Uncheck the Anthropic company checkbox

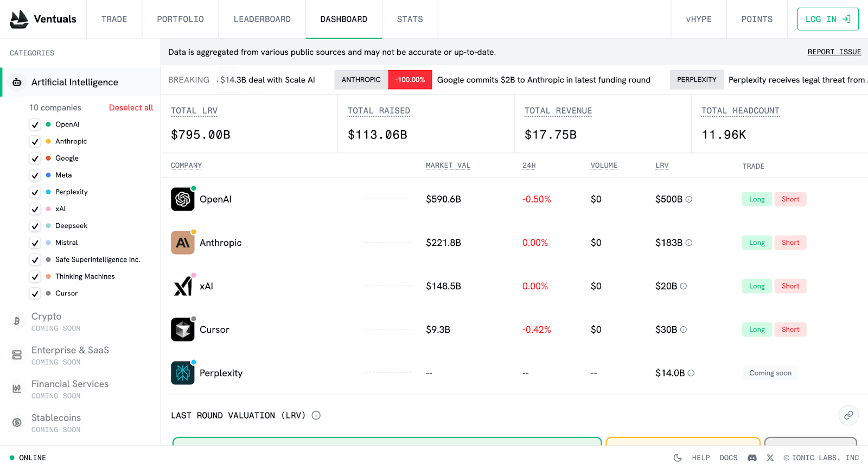(x=35, y=142)
